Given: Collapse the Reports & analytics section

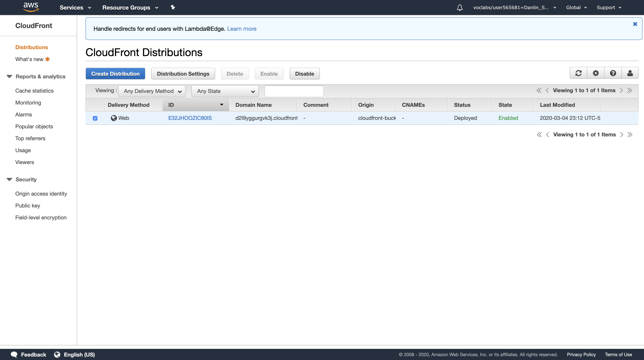Looking at the screenshot, I should [10, 77].
